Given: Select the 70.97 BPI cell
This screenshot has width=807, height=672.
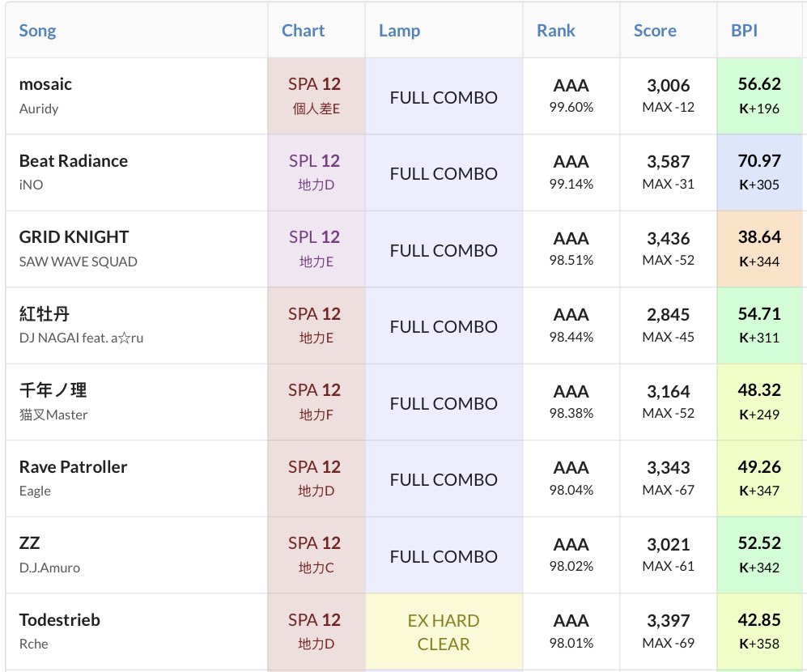Looking at the screenshot, I should (758, 172).
